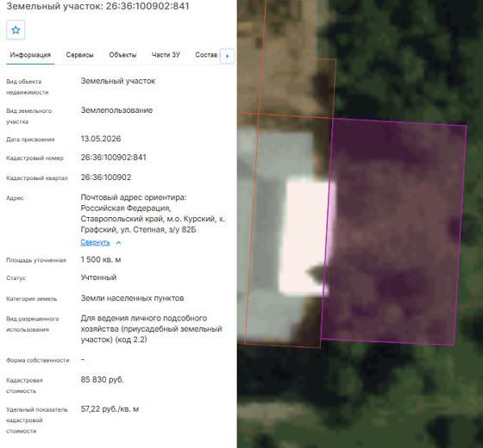The height and width of the screenshot is (448, 483).
Task: Go to the Состав tab
Action: pyautogui.click(x=206, y=55)
